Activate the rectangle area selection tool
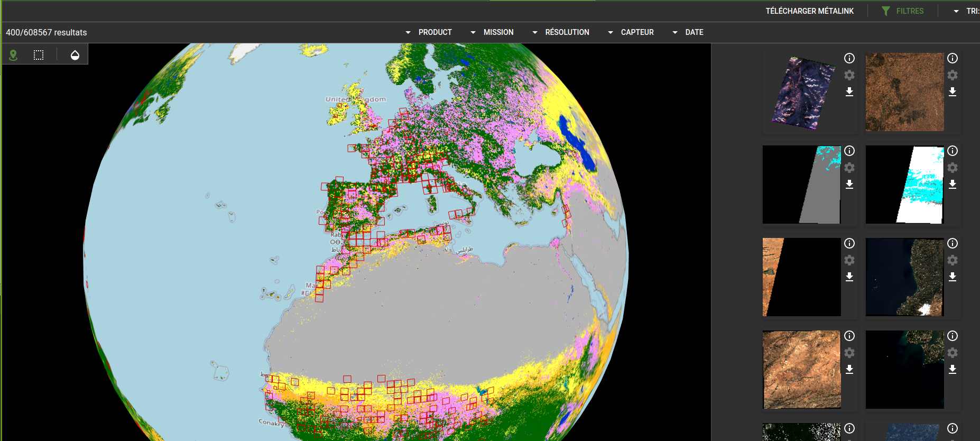Screen dimensions: 980x441 click(39, 55)
